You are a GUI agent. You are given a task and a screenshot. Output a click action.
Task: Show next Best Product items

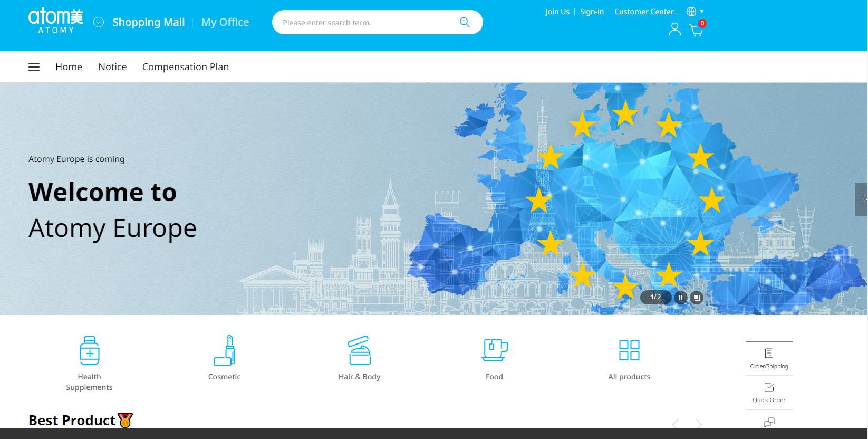click(x=699, y=423)
